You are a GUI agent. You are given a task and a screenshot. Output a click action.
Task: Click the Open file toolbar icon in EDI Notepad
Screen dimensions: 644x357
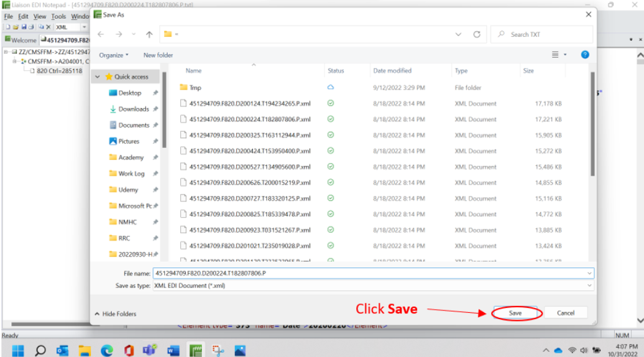pos(16,27)
